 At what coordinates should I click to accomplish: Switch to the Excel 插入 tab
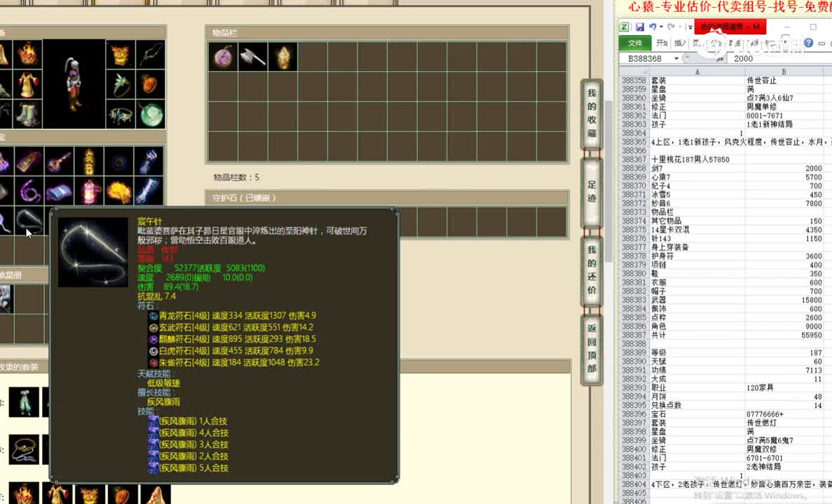(680, 43)
